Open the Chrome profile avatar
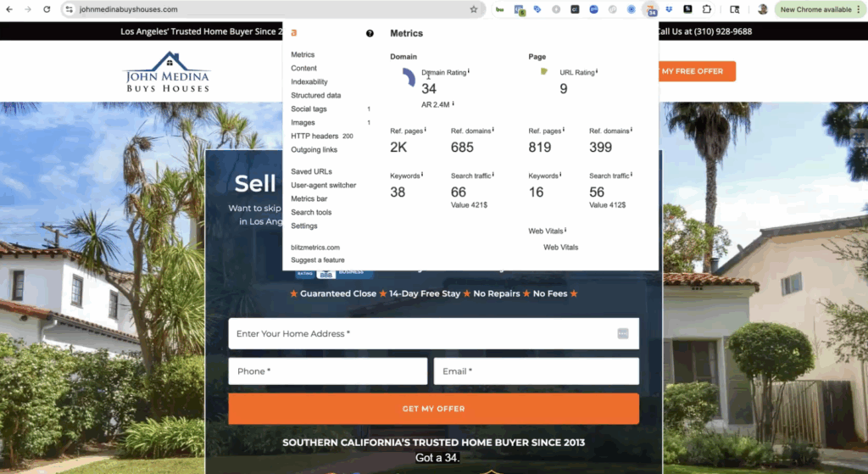 coord(763,9)
